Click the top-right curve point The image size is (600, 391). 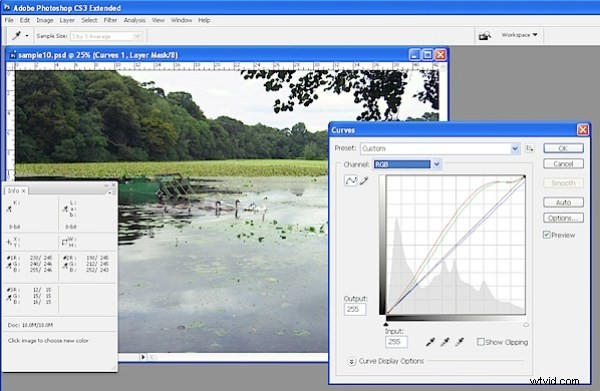coord(524,177)
